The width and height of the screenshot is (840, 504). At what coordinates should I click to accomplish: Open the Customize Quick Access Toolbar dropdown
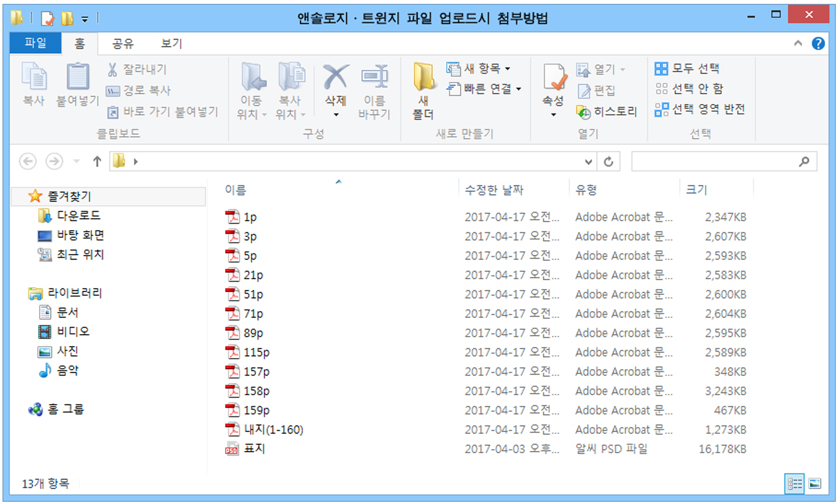pyautogui.click(x=85, y=20)
